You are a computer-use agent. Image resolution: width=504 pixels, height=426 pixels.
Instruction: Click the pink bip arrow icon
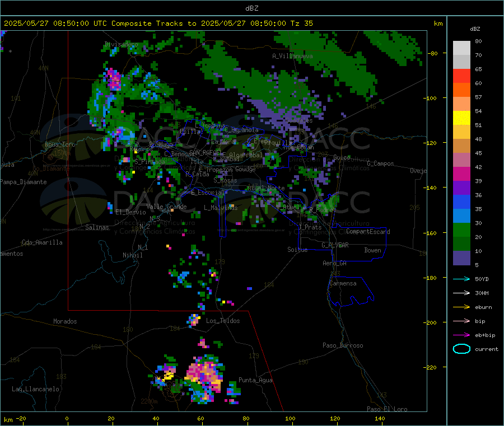(461, 321)
